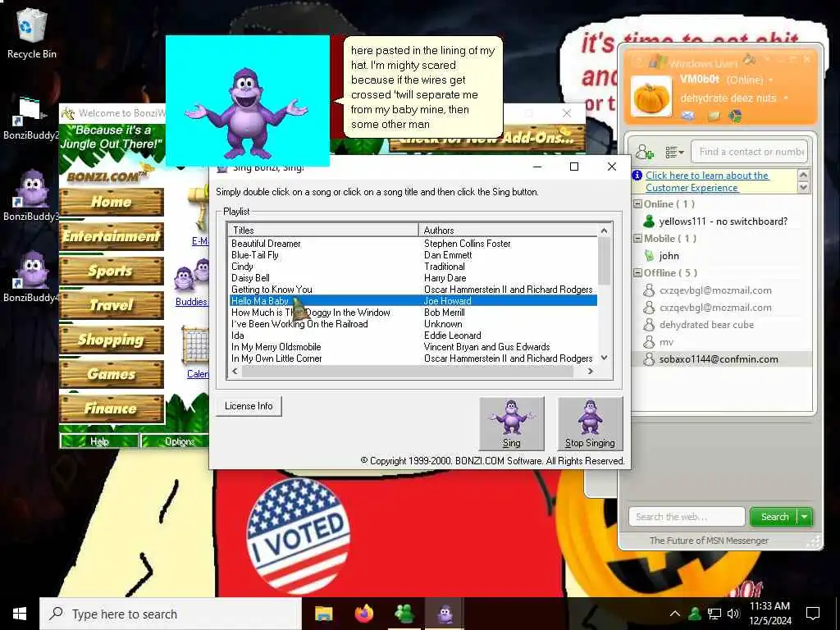The height and width of the screenshot is (630, 840).
Task: Click the Authors column header
Action: [507, 231]
